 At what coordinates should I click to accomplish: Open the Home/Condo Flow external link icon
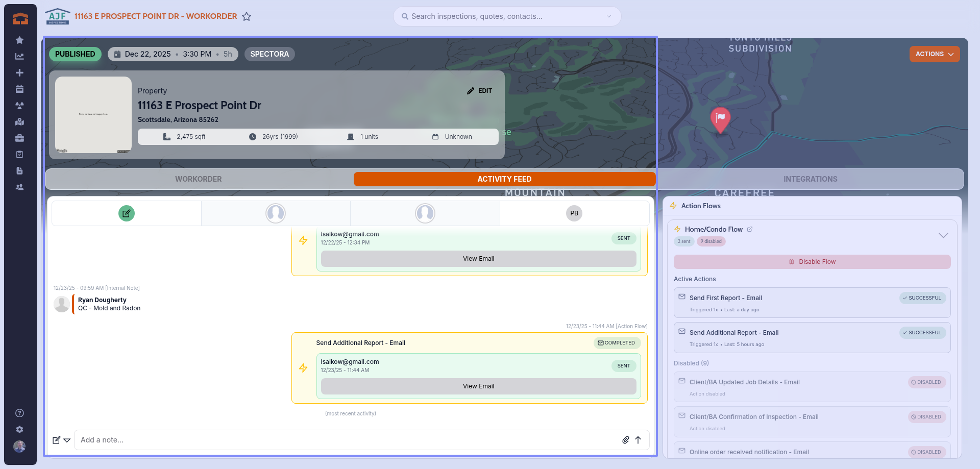(750, 229)
